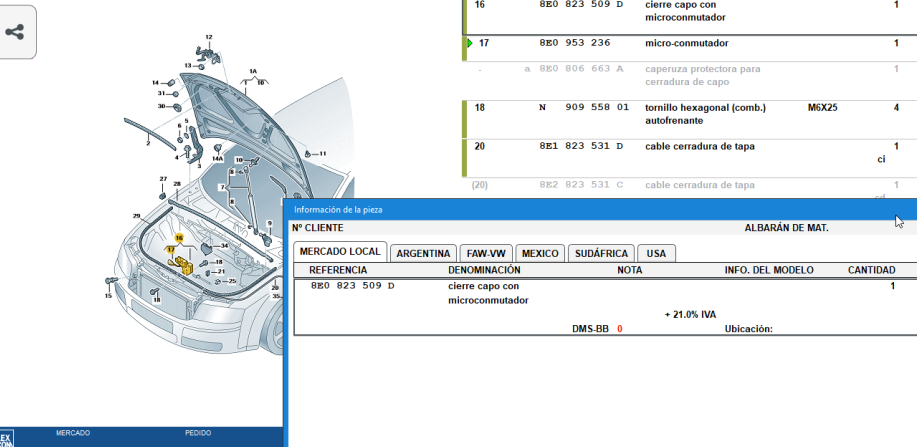Viewport: 917px width, 447px height.
Task: Click the highlighted part 16 label in diagram
Action: click(179, 238)
